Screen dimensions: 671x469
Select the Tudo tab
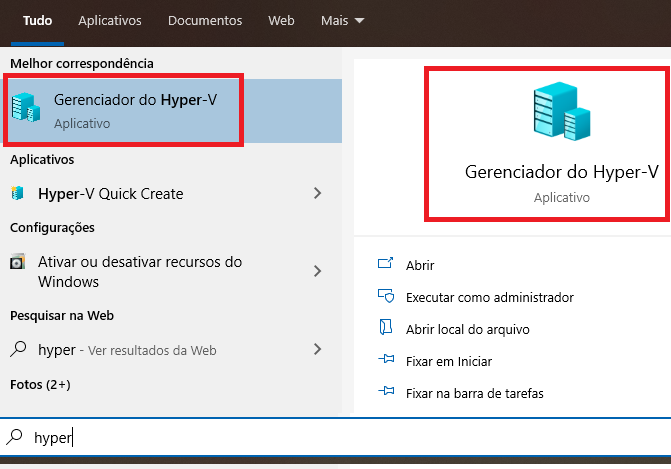37,20
